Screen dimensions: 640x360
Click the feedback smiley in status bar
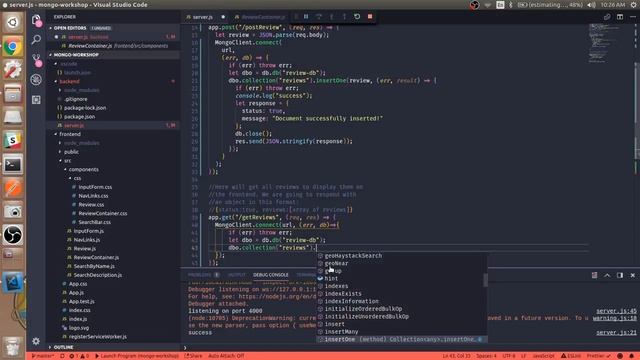(620, 356)
